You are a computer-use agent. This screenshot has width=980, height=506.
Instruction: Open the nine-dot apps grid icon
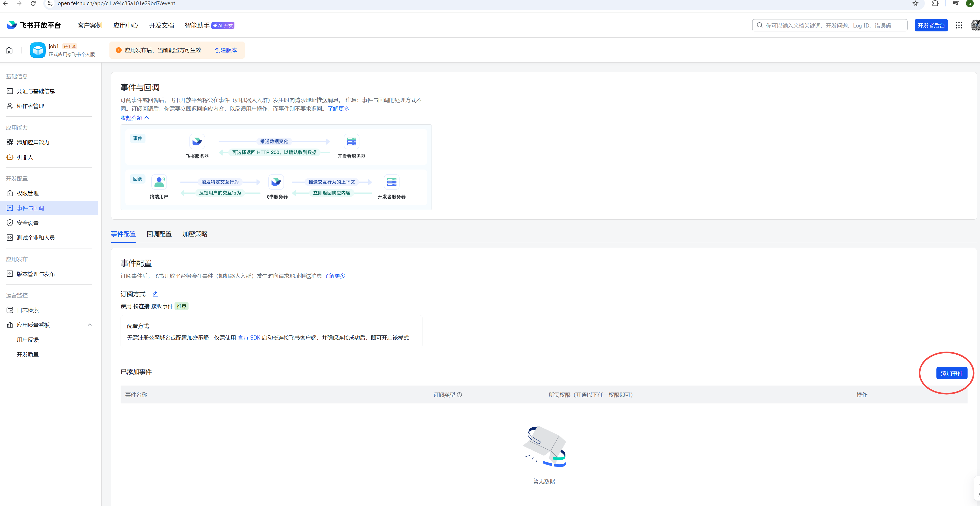click(959, 25)
